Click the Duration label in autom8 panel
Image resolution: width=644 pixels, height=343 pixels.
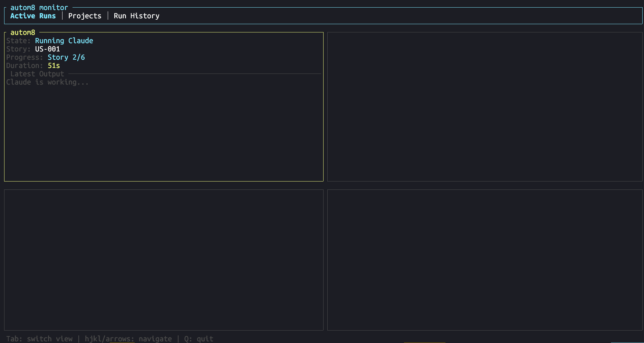(x=25, y=66)
